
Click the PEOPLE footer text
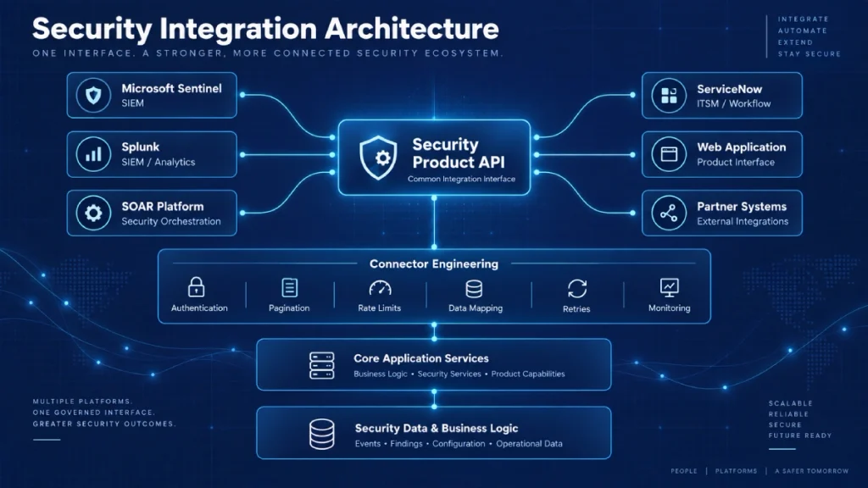click(684, 471)
